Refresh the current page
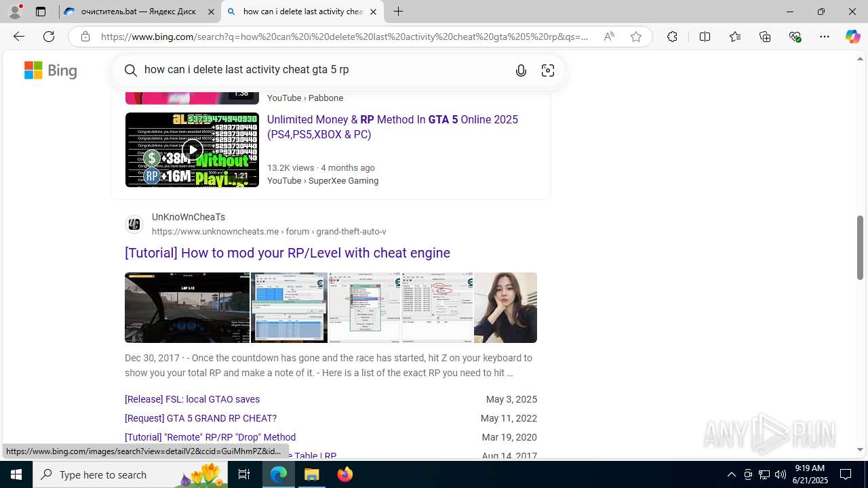The width and height of the screenshot is (868, 488). coord(49,37)
